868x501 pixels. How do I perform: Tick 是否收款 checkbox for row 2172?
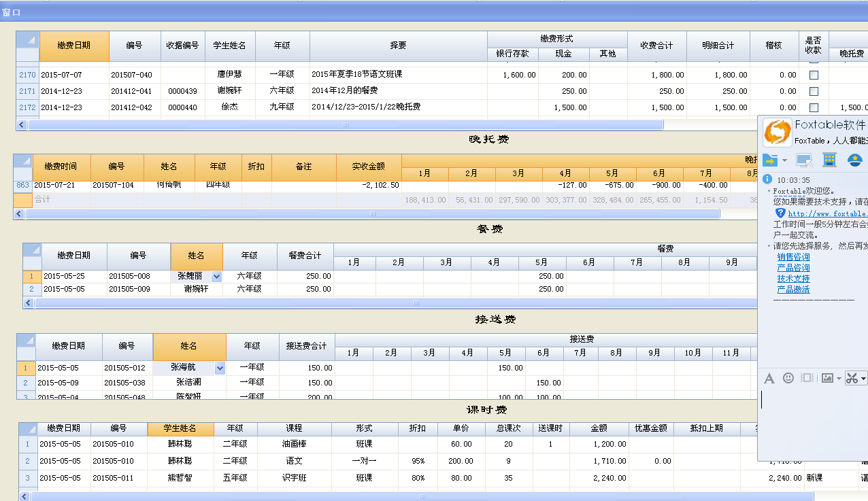(x=814, y=107)
